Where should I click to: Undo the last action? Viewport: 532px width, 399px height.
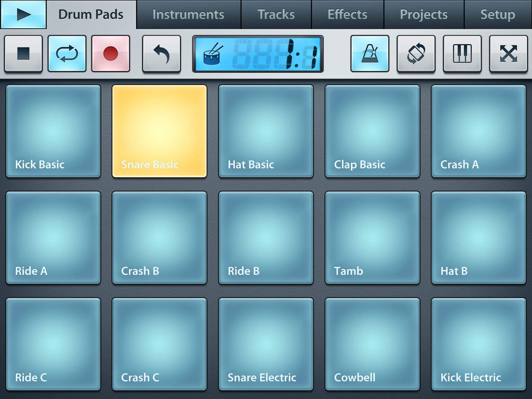click(161, 54)
